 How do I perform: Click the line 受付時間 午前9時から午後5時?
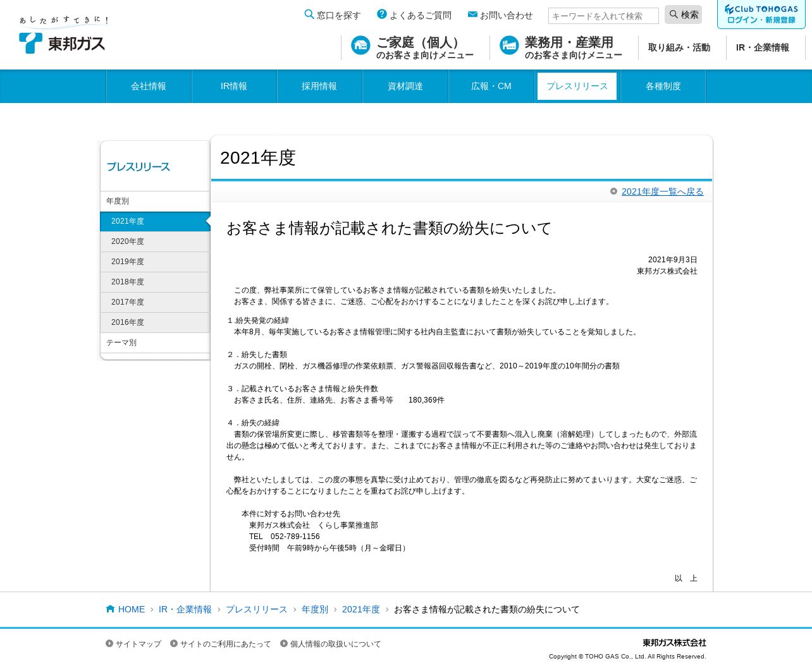coord(329,548)
